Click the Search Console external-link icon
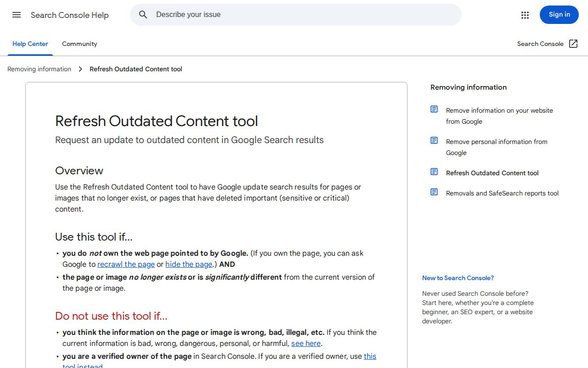The image size is (588, 368). 573,44
